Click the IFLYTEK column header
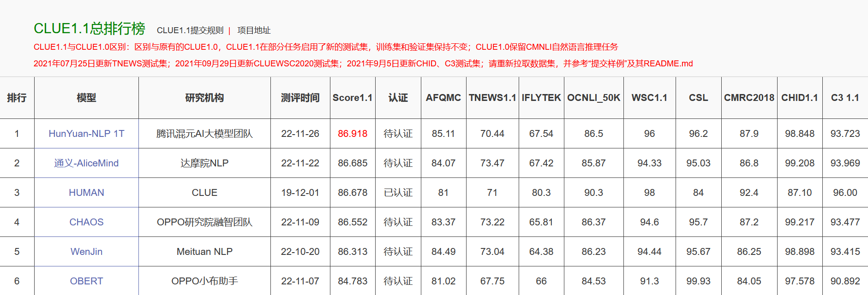Viewport: 868px width, 295px height. (x=541, y=98)
